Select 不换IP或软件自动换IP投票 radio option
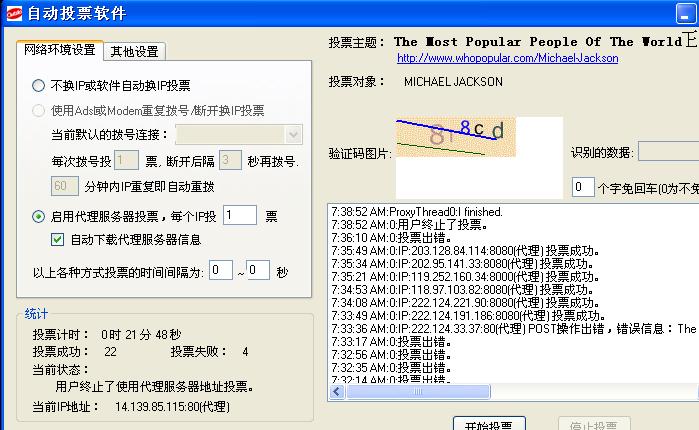This screenshot has width=699, height=430. click(x=39, y=86)
